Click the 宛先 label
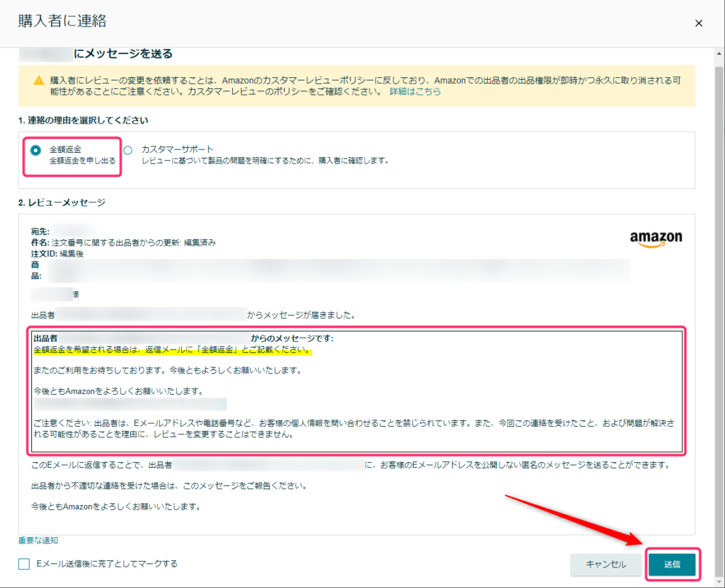 (40, 231)
